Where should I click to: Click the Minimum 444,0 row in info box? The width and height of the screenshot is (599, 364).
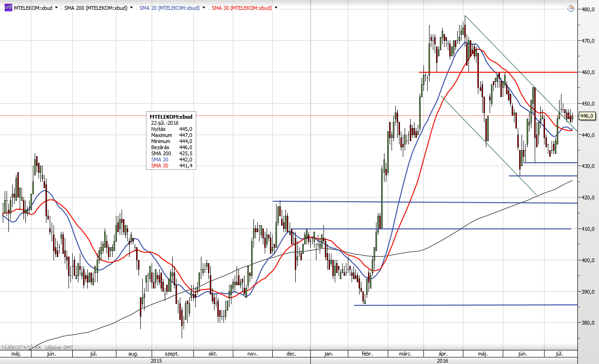[171, 141]
